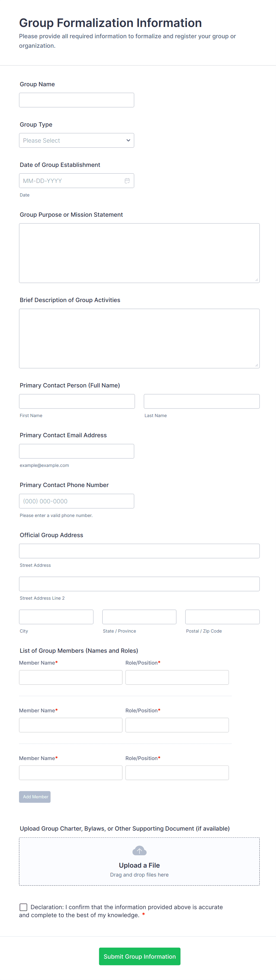Image resolution: width=276 pixels, height=980 pixels.
Task: Focus the Date of Group Establishment field
Action: pos(70,181)
